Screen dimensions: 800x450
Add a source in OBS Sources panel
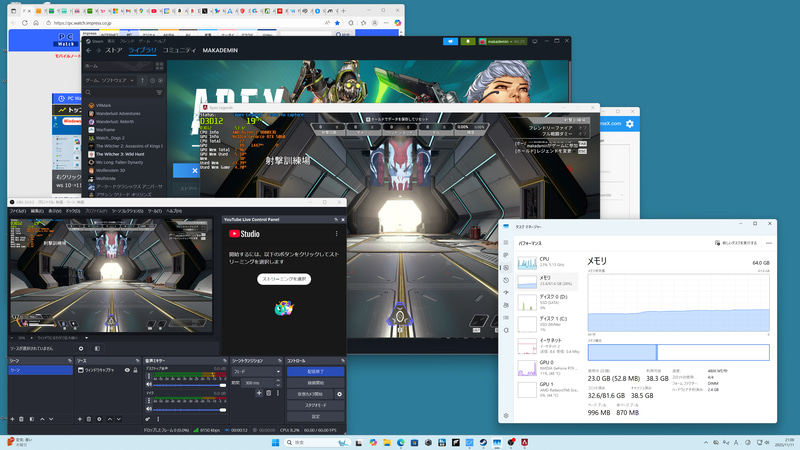tap(80, 419)
